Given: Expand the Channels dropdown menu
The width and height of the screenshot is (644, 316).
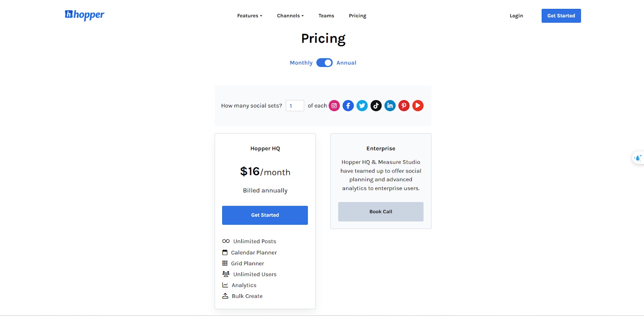Looking at the screenshot, I should 290,16.
